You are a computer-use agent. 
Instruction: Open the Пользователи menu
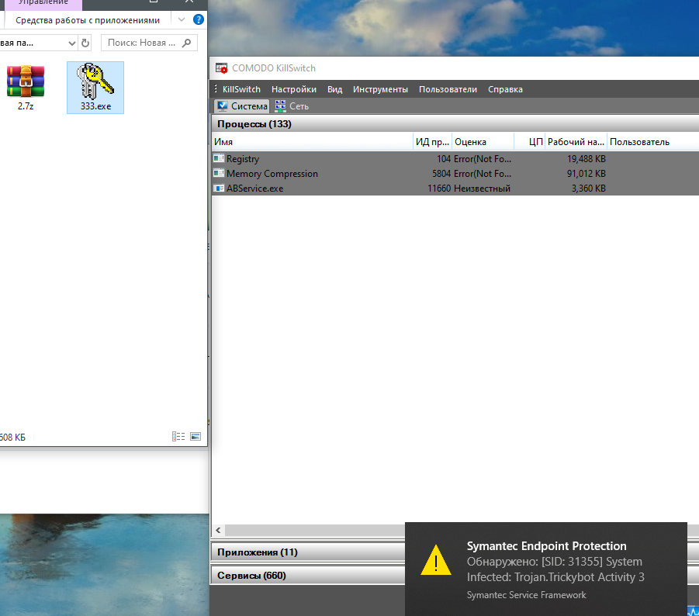click(448, 89)
